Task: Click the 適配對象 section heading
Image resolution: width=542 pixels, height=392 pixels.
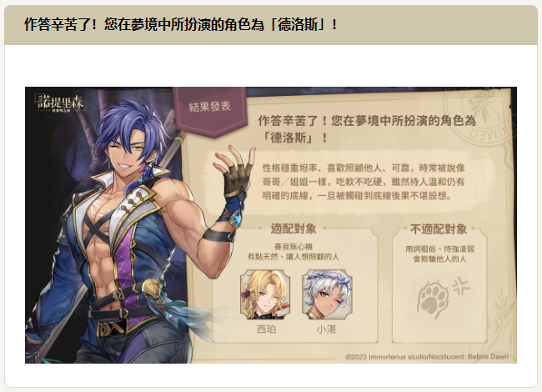Action: pyautogui.click(x=294, y=229)
